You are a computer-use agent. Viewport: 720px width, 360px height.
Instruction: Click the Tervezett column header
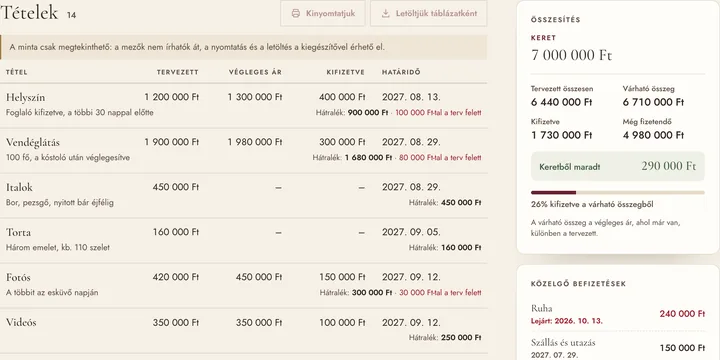pos(178,72)
